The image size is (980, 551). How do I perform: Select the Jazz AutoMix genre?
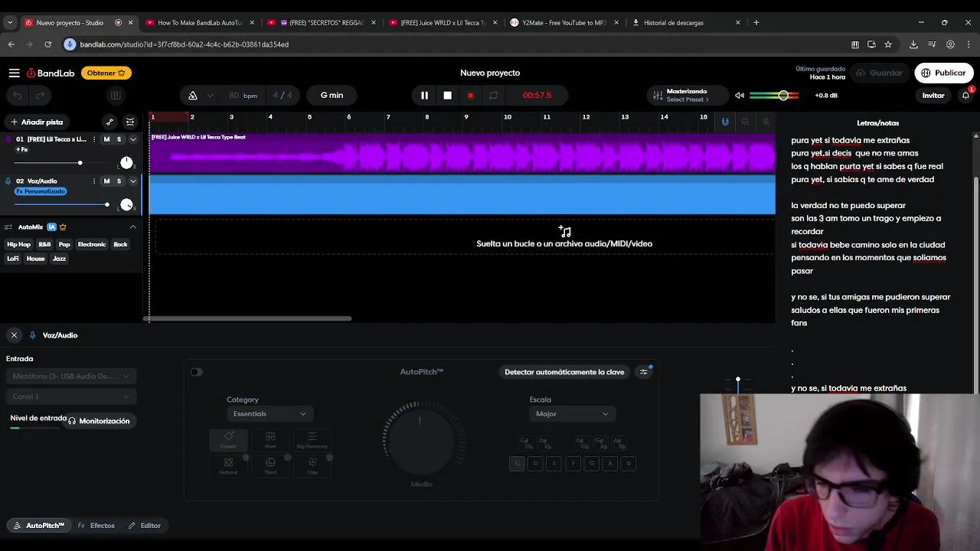point(60,259)
